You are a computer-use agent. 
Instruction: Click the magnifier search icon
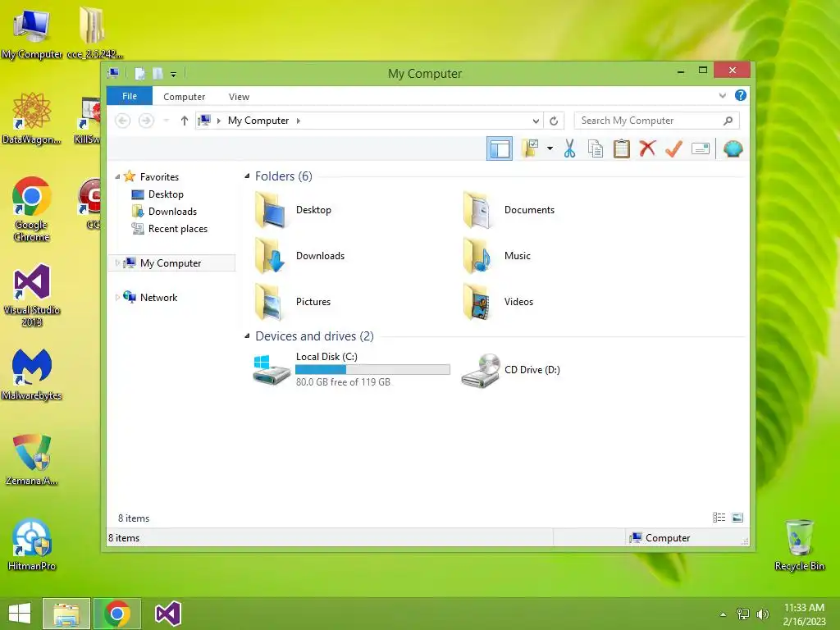pyautogui.click(x=728, y=121)
